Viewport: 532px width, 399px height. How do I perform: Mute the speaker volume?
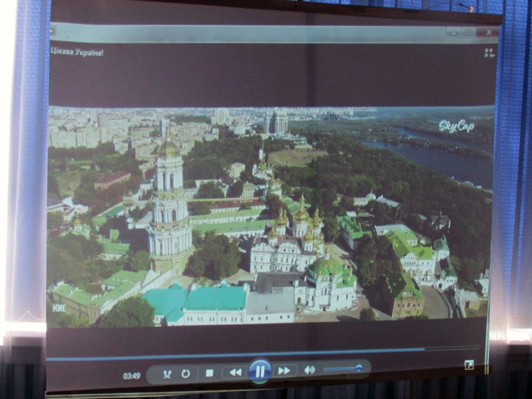click(x=309, y=370)
